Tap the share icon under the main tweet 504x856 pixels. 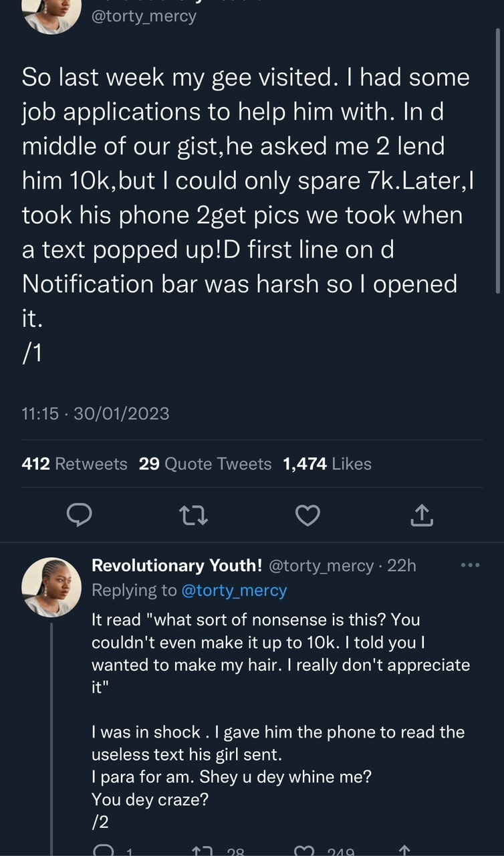(x=422, y=515)
